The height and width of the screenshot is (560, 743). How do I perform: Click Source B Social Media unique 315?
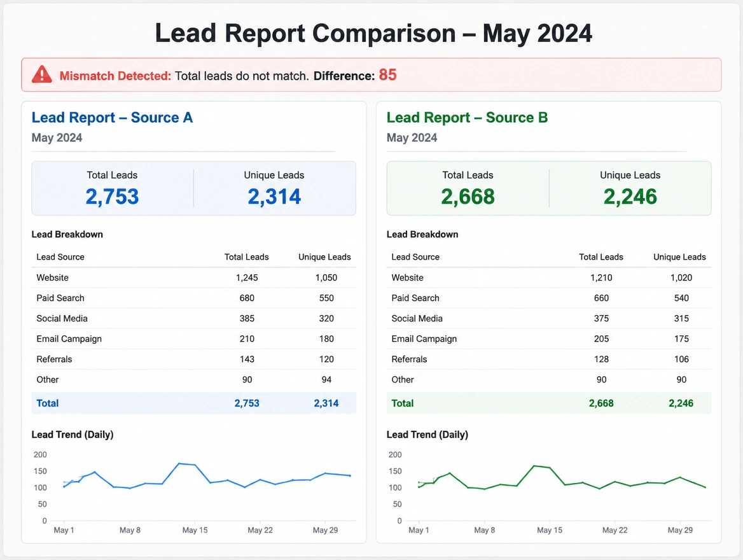(x=681, y=318)
